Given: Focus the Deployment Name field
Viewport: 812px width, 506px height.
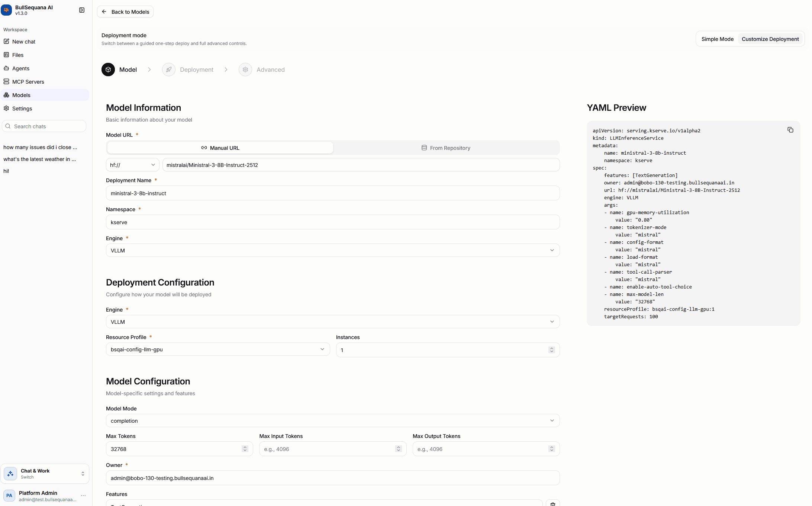Looking at the screenshot, I should (333, 193).
